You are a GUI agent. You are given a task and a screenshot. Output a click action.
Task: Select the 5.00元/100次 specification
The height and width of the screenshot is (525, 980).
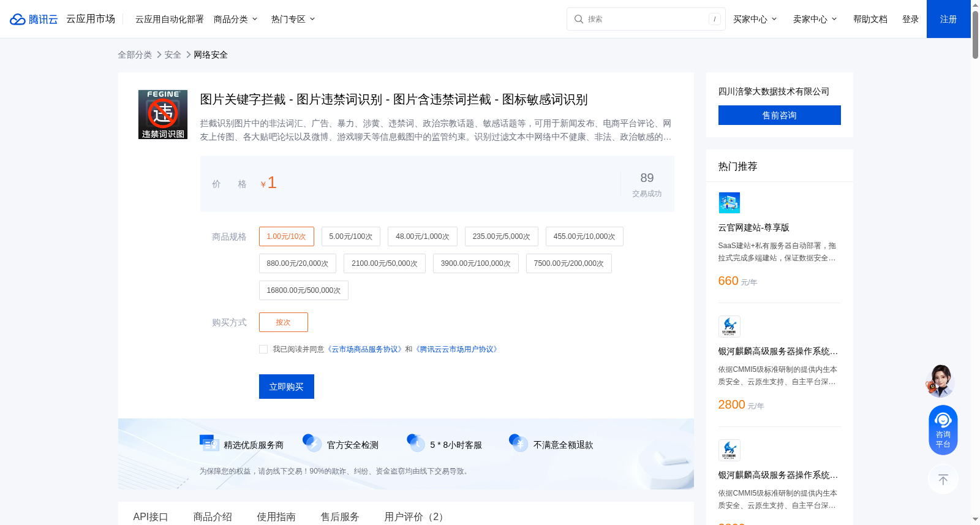[x=351, y=236]
